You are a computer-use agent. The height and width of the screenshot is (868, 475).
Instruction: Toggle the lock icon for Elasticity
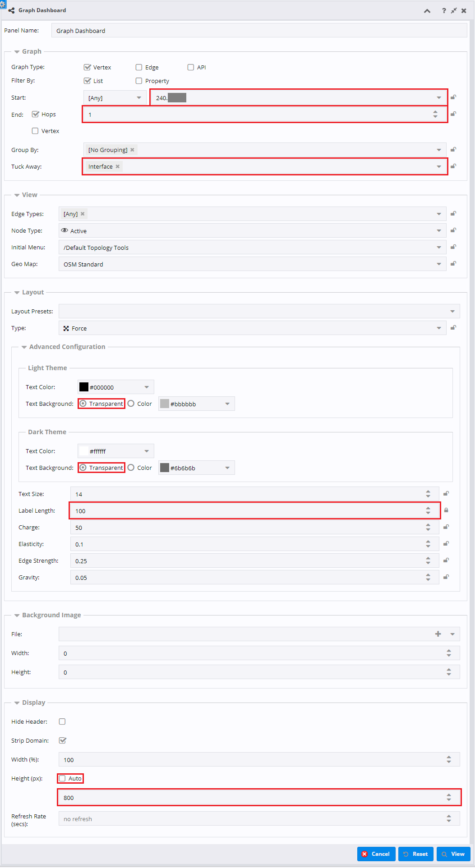click(446, 543)
